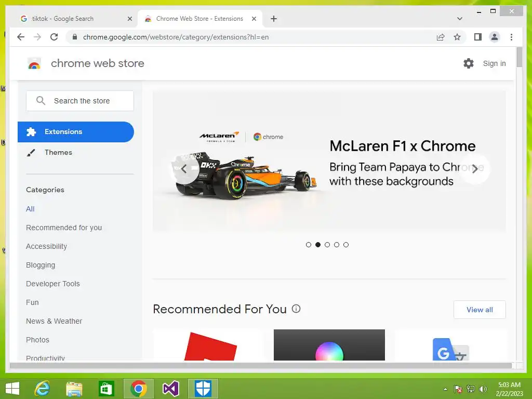Screen dimensions: 532x399
Task: Reload the Chrome Web Store page
Action: pos(54,37)
